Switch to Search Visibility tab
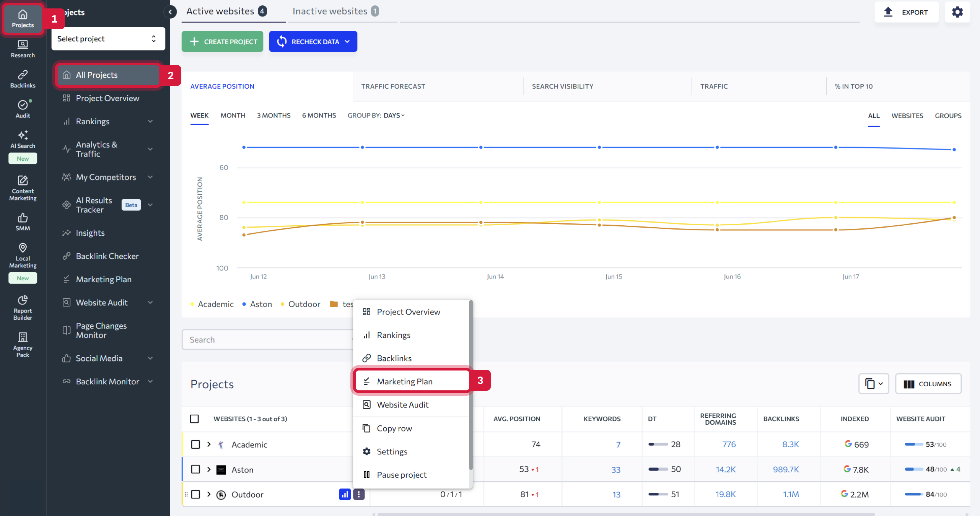 pos(562,86)
